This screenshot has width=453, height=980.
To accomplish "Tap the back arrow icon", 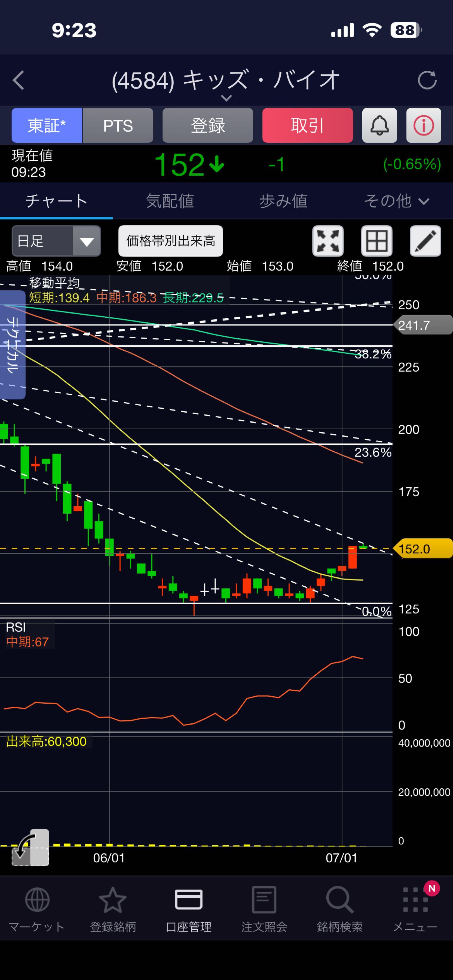I will 18,80.
